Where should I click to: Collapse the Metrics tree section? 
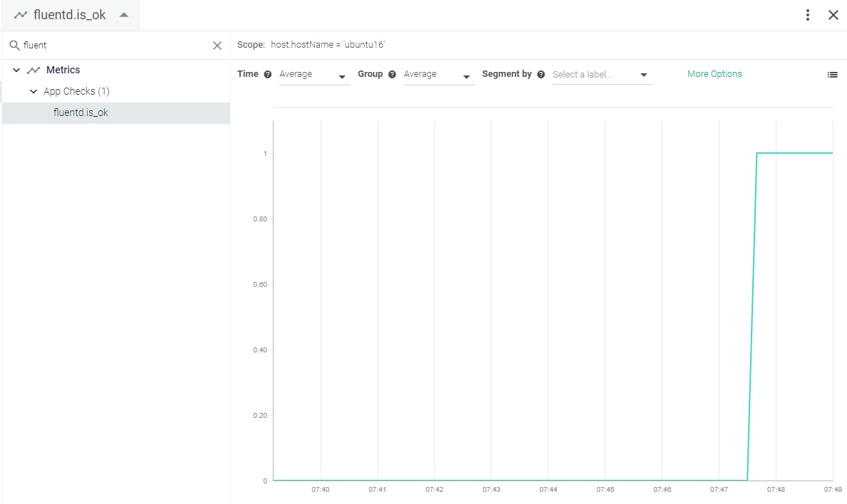[x=16, y=70]
